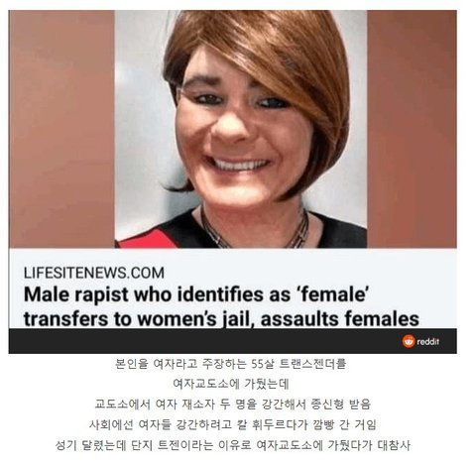The width and height of the screenshot is (476, 465).
Task: Select the Korean line "여자교도소에 가뒀는데"
Action: click(x=231, y=384)
